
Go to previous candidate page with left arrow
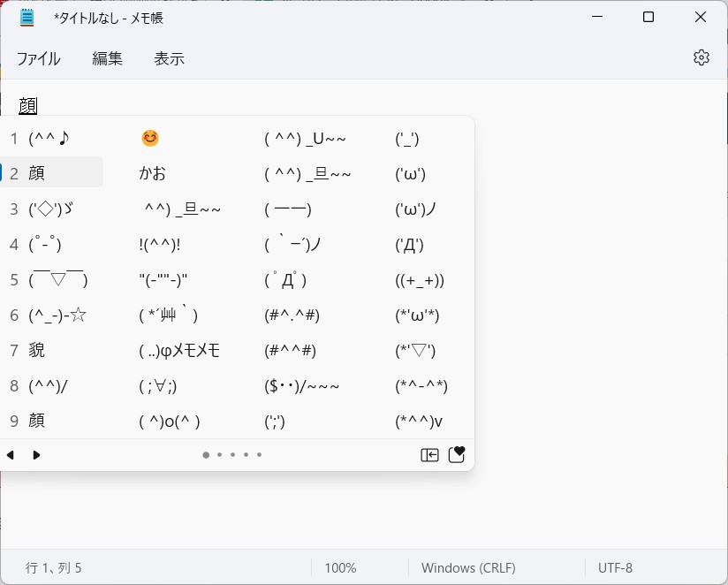click(11, 454)
